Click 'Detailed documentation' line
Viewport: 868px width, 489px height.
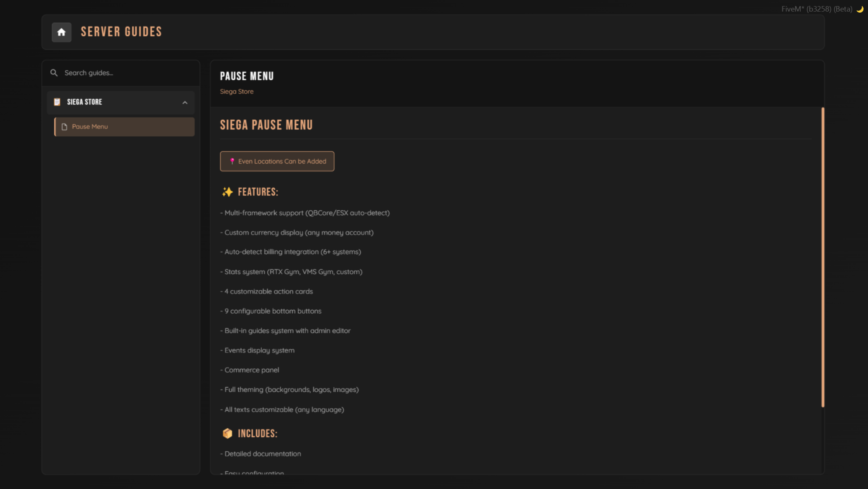(x=260, y=454)
